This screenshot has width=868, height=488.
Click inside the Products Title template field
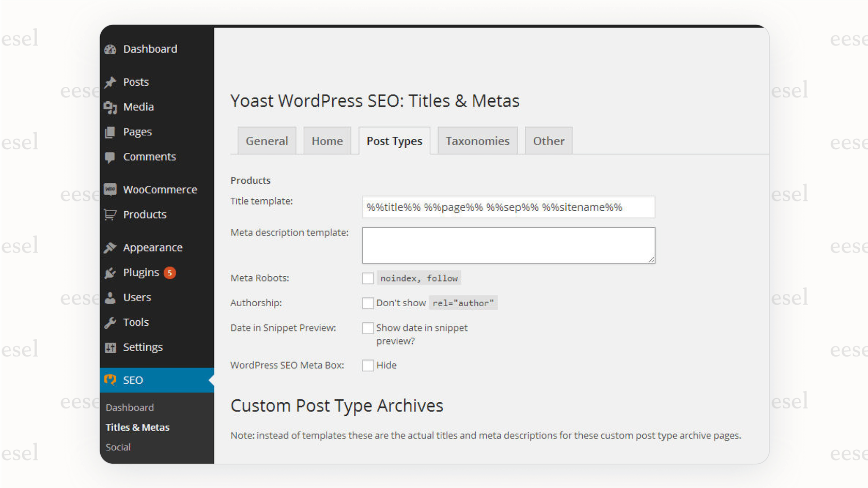point(508,207)
